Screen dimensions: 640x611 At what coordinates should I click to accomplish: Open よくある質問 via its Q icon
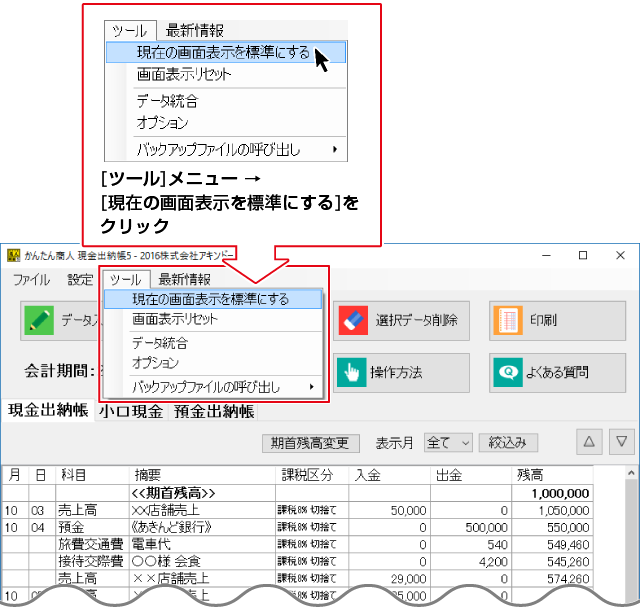(509, 372)
